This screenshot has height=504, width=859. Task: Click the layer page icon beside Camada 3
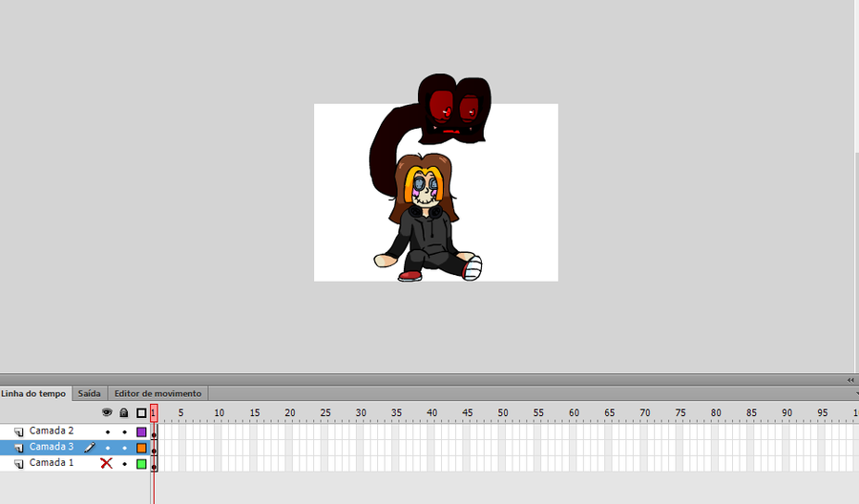pos(19,448)
